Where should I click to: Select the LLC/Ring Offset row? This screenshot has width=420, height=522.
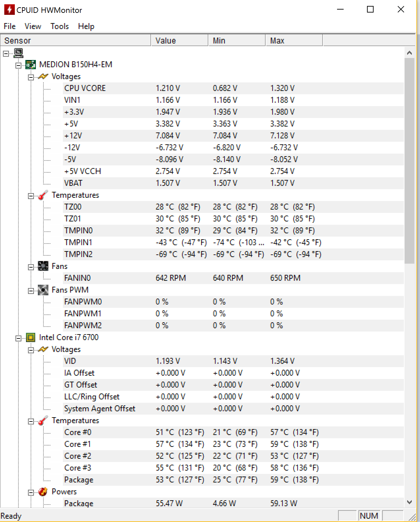pyautogui.click(x=233, y=397)
